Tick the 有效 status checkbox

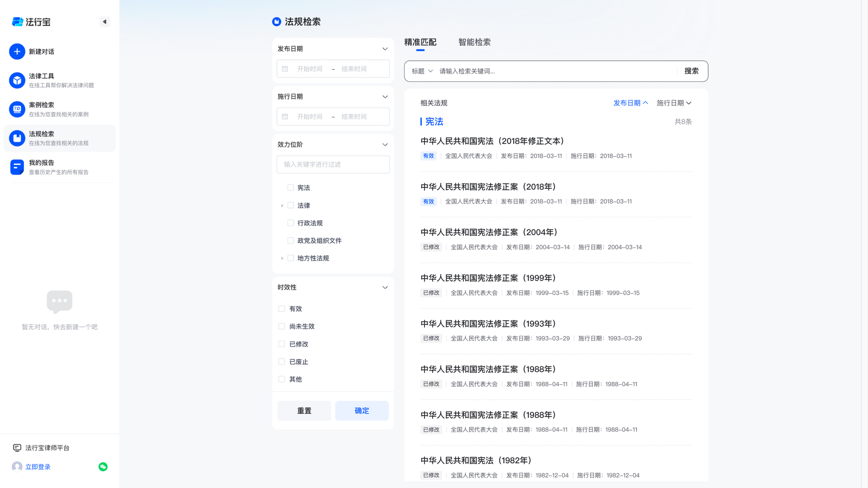282,309
